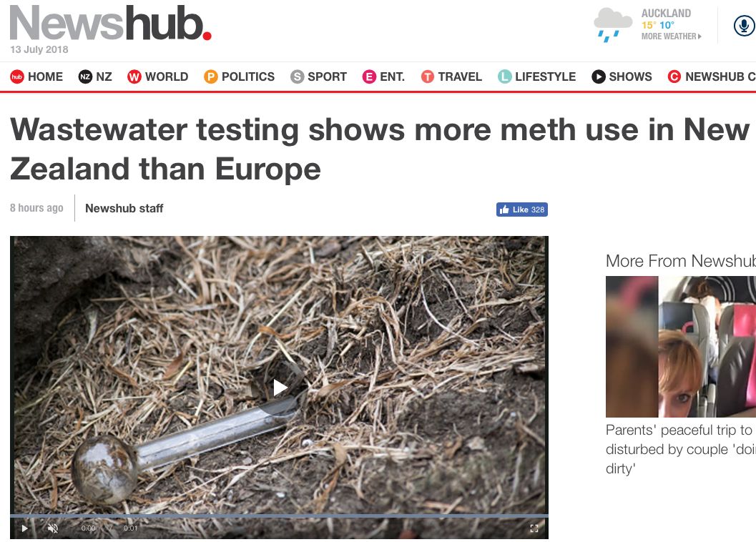Screen dimensions: 756x542
Task: Play the video with center play button
Action: tap(280, 388)
